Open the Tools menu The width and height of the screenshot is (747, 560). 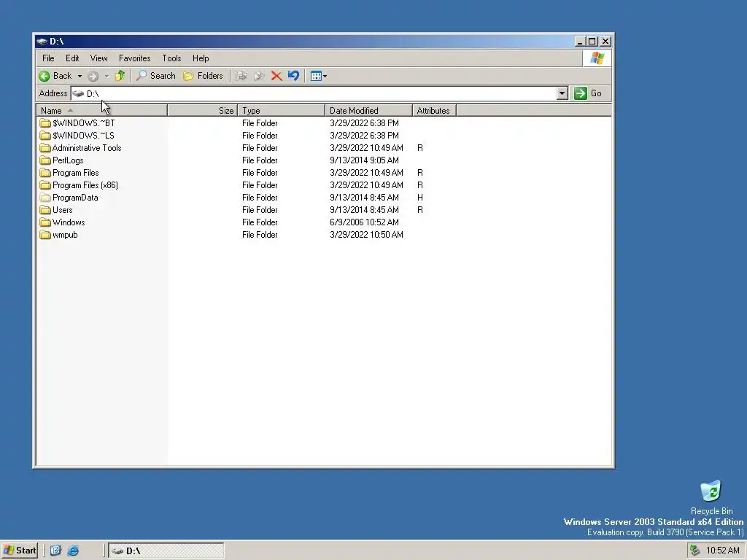click(x=171, y=58)
